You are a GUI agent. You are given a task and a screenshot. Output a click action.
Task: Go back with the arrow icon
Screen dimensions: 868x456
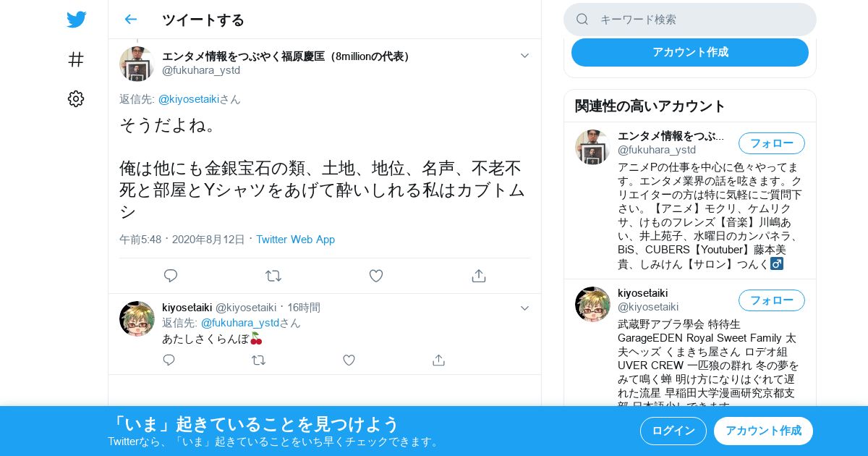pyautogui.click(x=130, y=20)
